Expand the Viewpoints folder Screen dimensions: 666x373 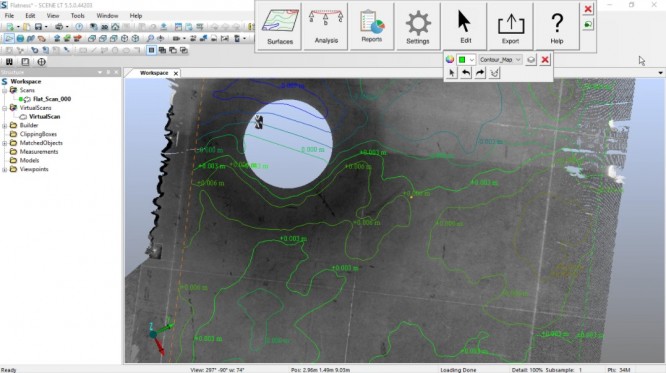pyautogui.click(x=5, y=170)
